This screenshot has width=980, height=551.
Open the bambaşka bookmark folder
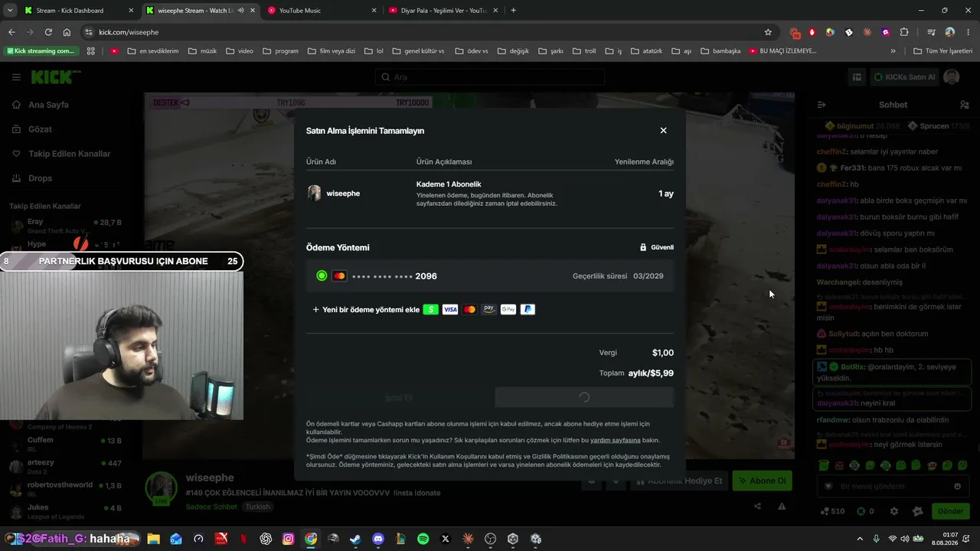pos(720,51)
